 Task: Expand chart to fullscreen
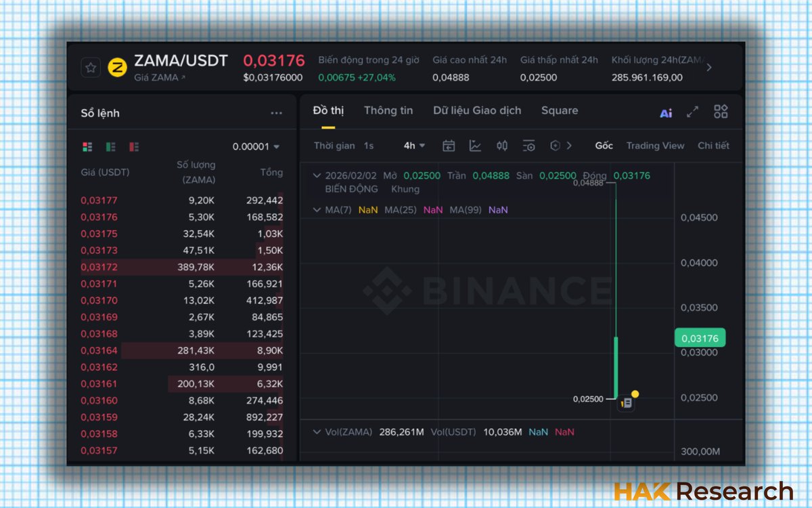point(692,112)
